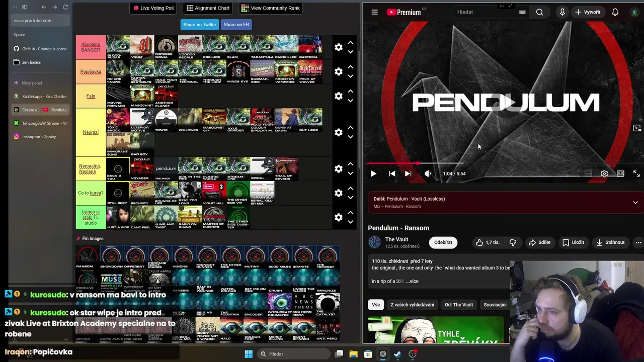Reload page with browser refresh icon
The height and width of the screenshot is (362, 644).
coord(65,7)
